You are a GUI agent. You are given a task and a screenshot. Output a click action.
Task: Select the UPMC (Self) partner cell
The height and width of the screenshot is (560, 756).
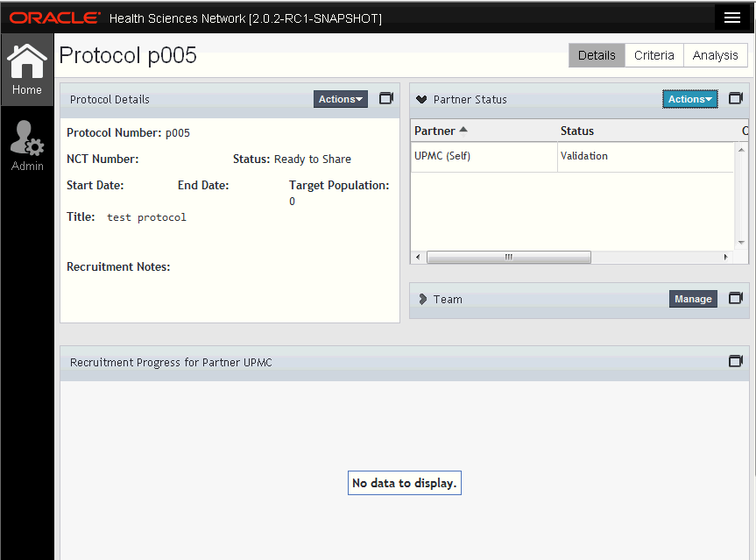click(484, 156)
